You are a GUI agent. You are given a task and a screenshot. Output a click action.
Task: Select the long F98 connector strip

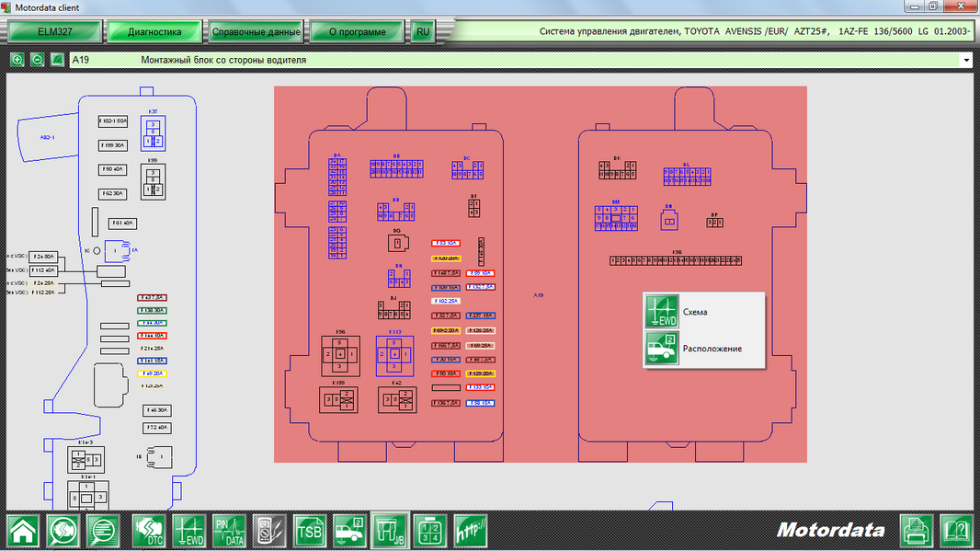[x=676, y=260]
